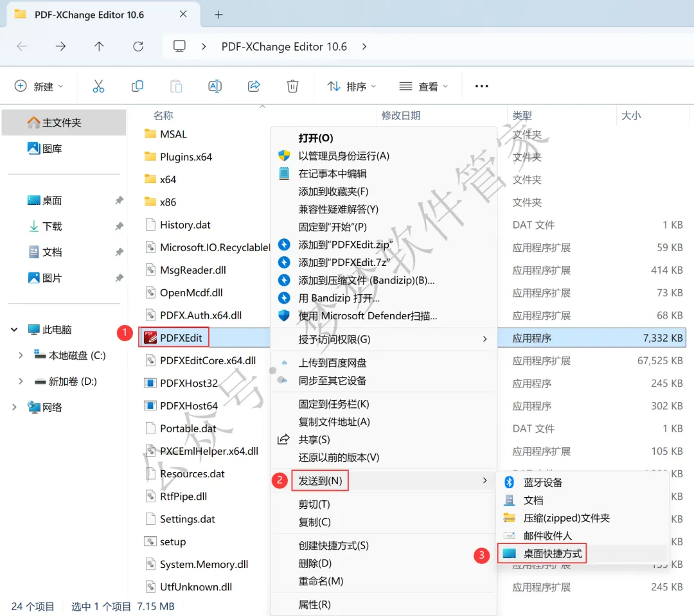Choose Create shortcut(S) menu entry
This screenshot has height=616, width=694.
pos(383,545)
